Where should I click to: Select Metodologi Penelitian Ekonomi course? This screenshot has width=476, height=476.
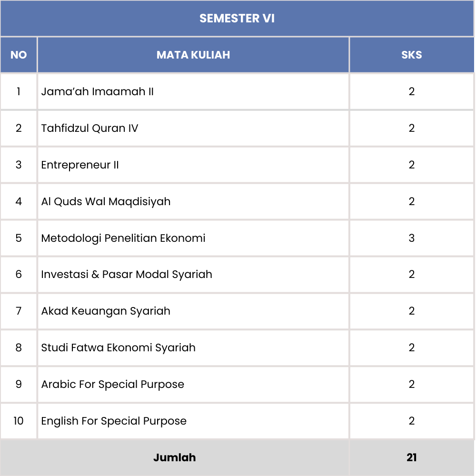point(123,238)
